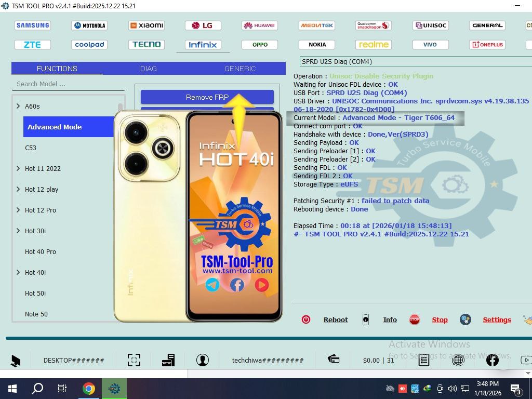Screen dimensions: 532x399
Task: Select the Oppo brand button
Action: (260, 45)
